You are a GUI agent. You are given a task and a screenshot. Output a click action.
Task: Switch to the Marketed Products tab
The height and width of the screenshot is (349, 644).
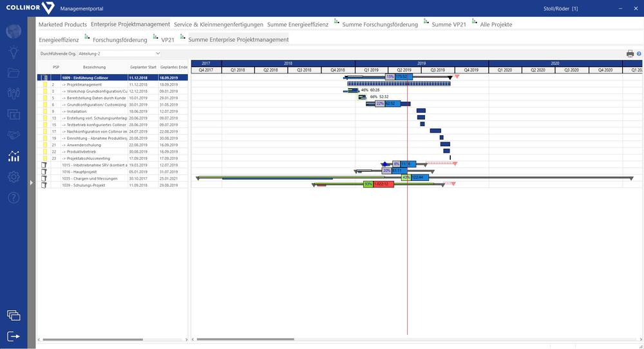pyautogui.click(x=62, y=24)
